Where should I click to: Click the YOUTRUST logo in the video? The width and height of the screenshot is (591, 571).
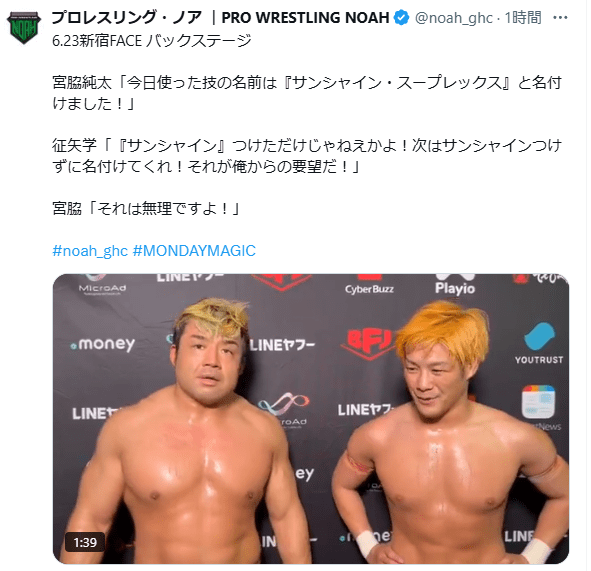click(539, 344)
